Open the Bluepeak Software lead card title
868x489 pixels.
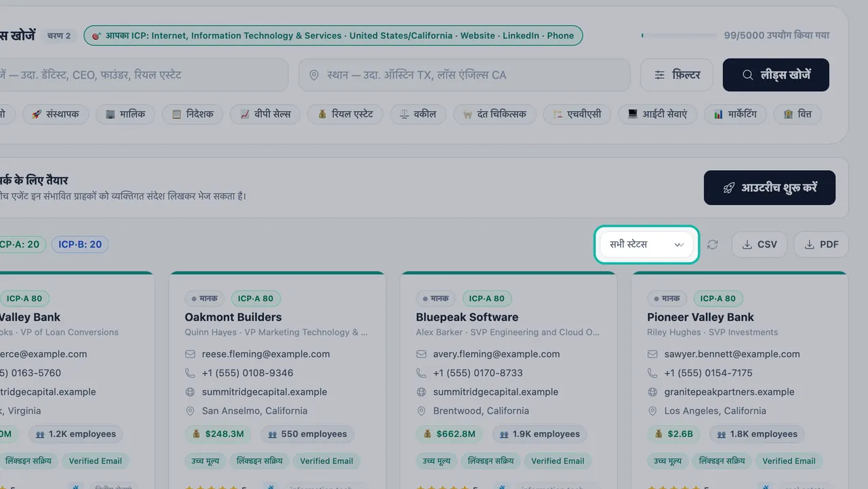(467, 317)
